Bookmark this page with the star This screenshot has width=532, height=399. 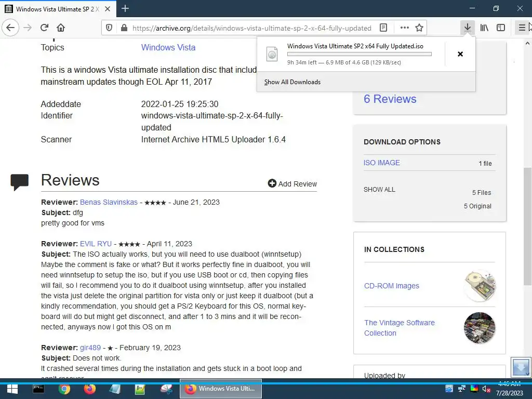coord(419,28)
